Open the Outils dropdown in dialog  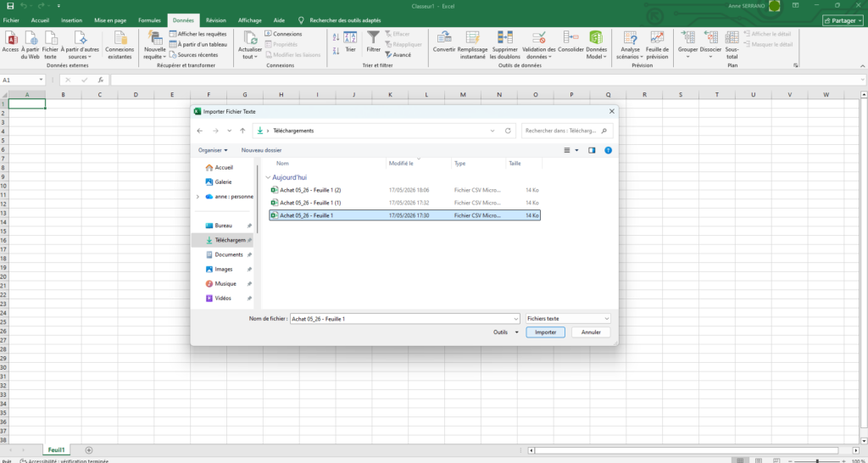tap(505, 332)
